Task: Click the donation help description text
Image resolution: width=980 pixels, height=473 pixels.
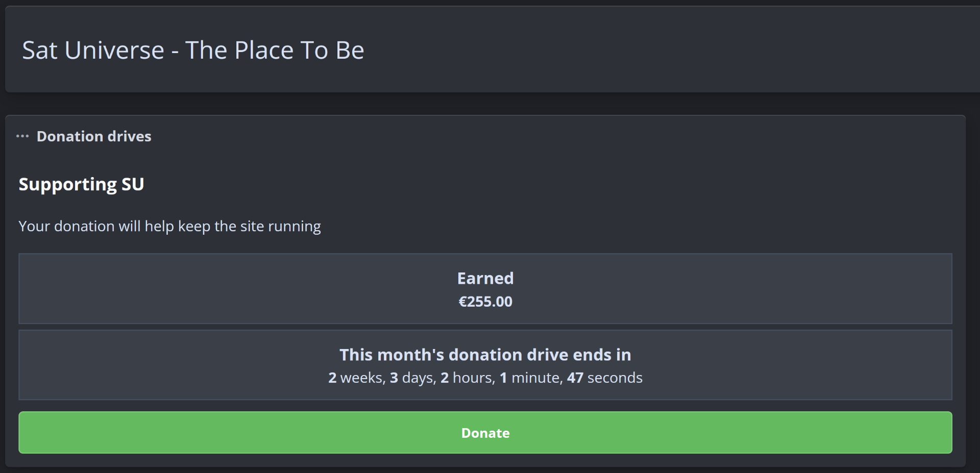Action: [x=169, y=226]
